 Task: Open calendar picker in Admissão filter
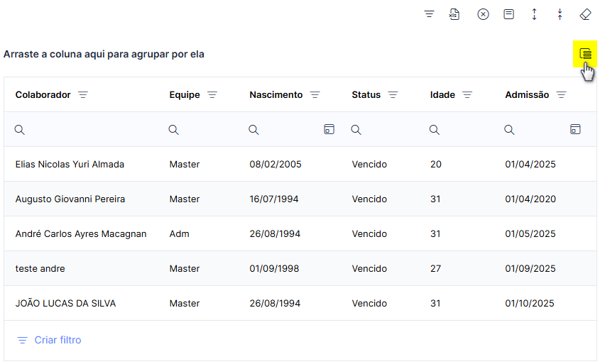(575, 129)
